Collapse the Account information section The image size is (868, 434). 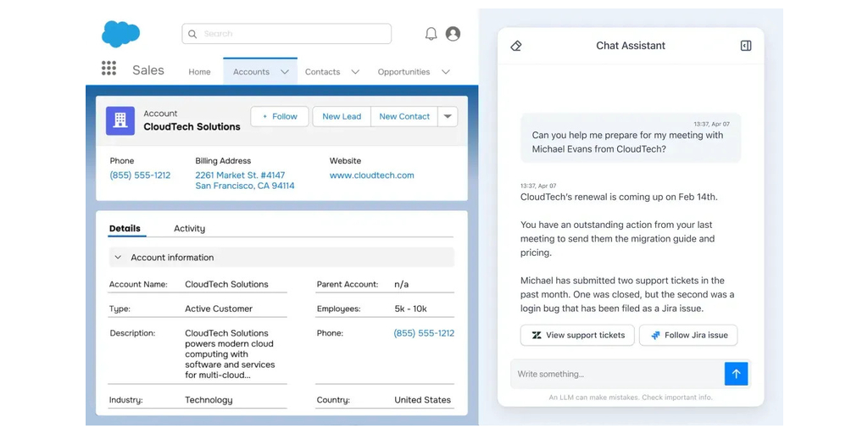tap(118, 258)
